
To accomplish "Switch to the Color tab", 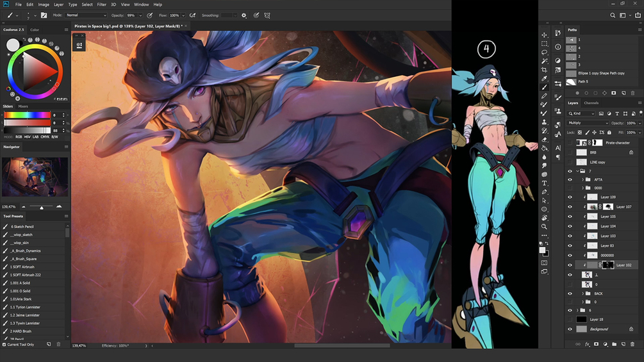I will (35, 29).
